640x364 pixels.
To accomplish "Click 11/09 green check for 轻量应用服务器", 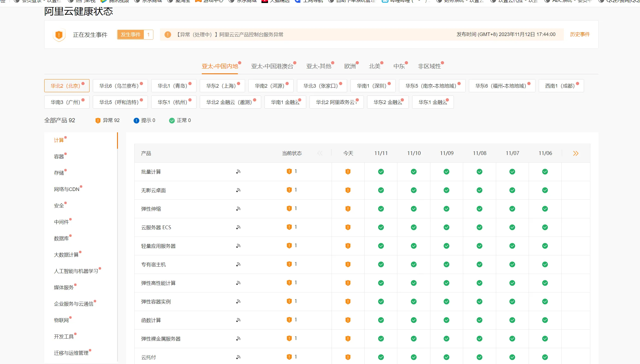I will coord(446,246).
